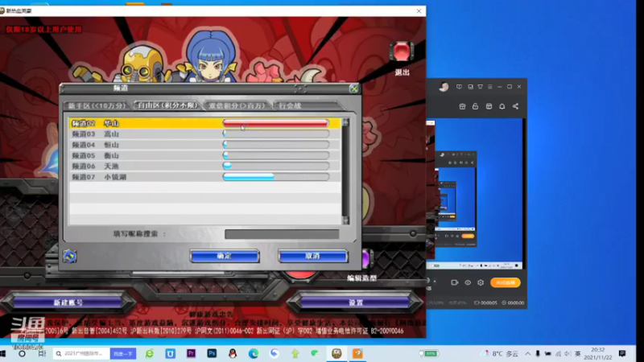Screen dimensions: 644x362
Task: Click channel list scrollbar down arrow
Action: [x=345, y=220]
